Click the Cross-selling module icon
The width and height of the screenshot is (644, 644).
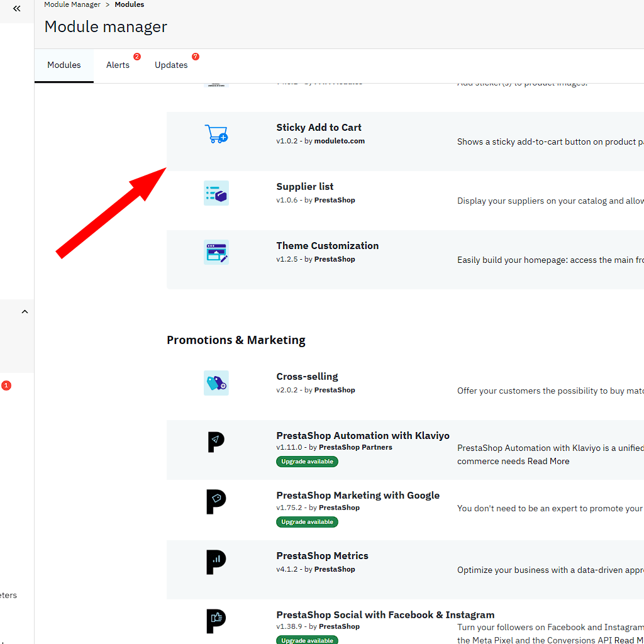click(216, 383)
